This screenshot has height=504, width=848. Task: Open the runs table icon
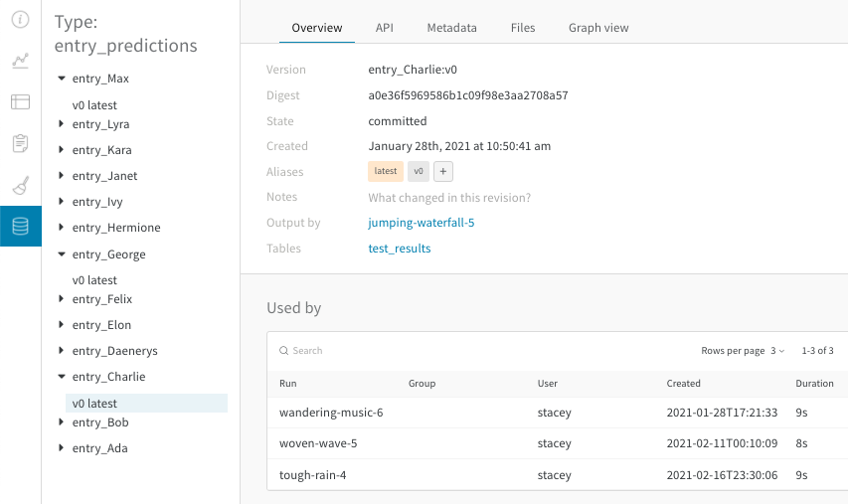20,101
